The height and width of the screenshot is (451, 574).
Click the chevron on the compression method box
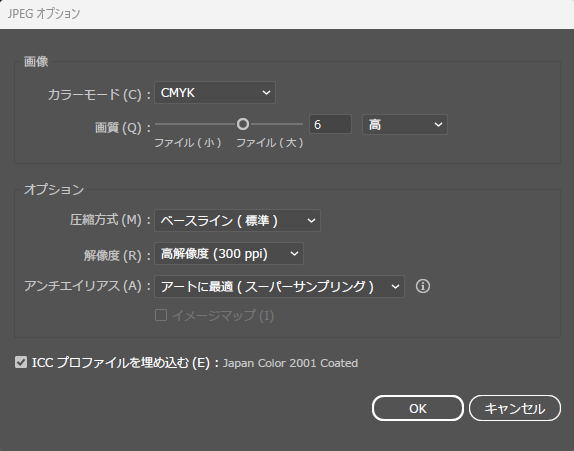pos(311,221)
